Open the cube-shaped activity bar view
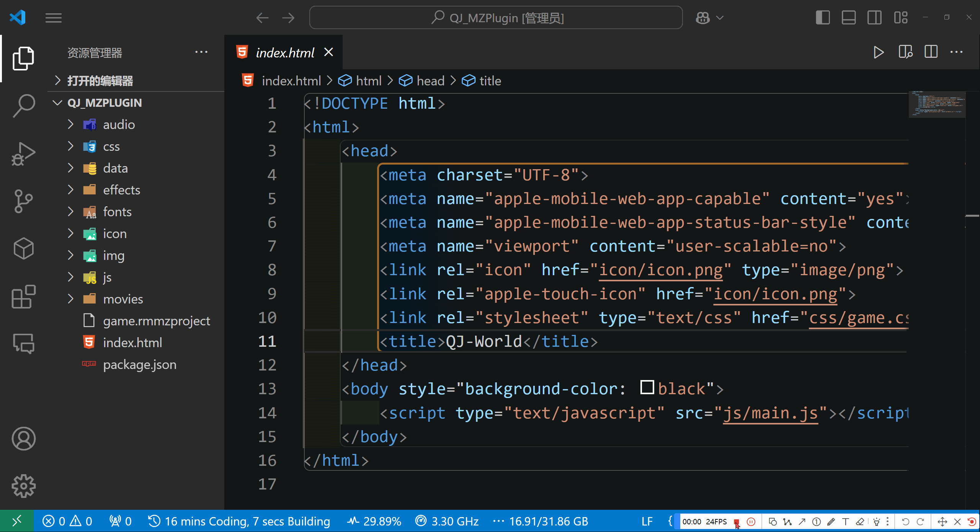 click(x=23, y=249)
